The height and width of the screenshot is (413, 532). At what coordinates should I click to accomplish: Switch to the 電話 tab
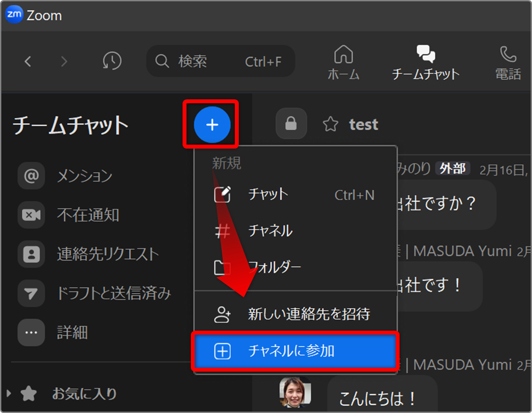click(508, 63)
